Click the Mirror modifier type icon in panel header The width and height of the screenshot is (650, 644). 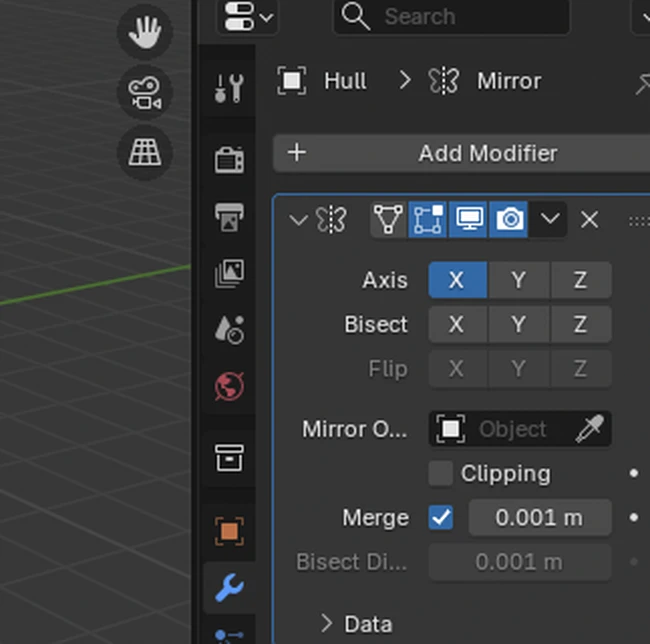(331, 219)
